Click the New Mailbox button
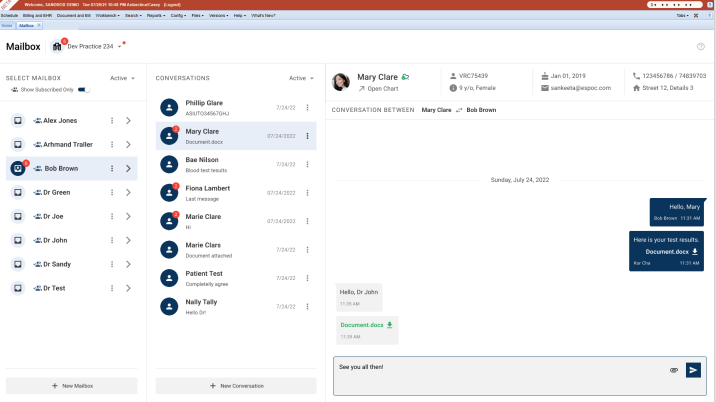 coord(72,386)
